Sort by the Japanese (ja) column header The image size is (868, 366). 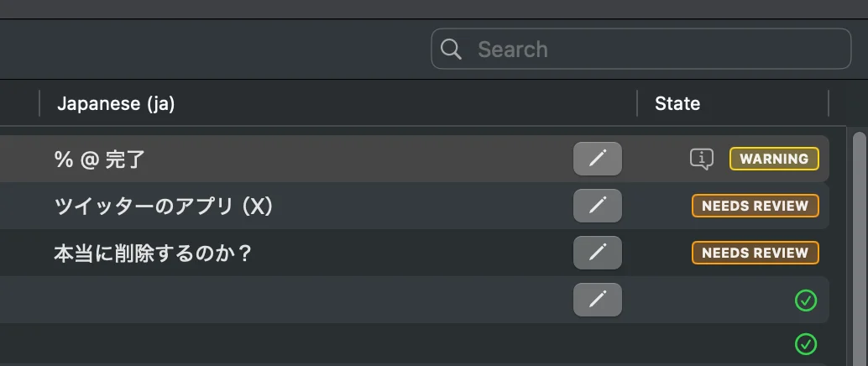[116, 103]
